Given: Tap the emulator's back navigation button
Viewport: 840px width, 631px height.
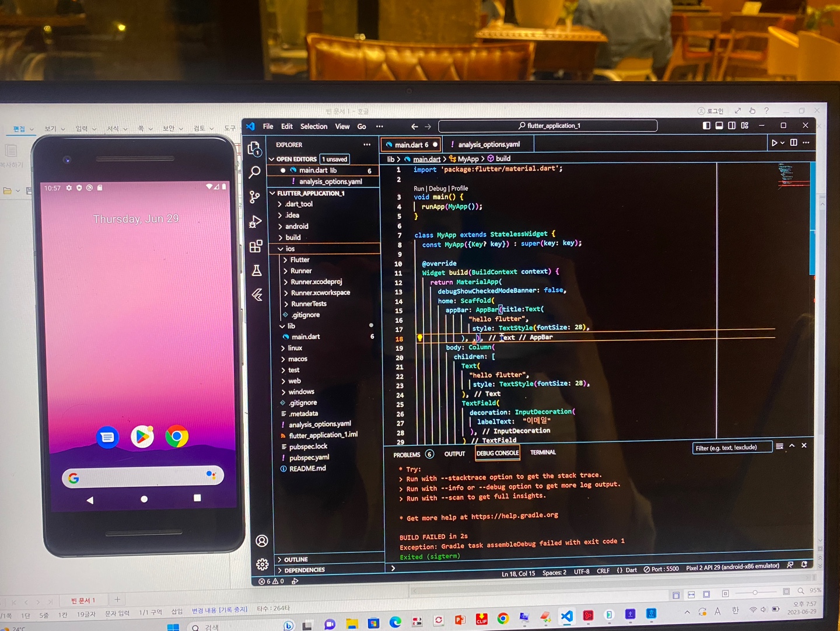Looking at the screenshot, I should click(90, 500).
